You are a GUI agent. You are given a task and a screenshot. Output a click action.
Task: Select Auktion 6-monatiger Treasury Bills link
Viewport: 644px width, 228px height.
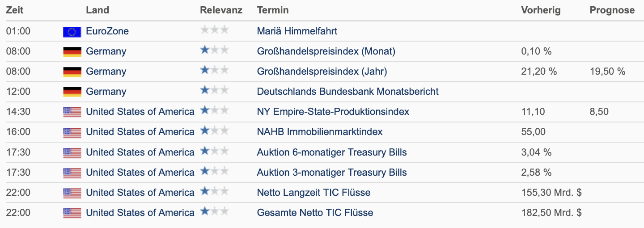coord(332,152)
